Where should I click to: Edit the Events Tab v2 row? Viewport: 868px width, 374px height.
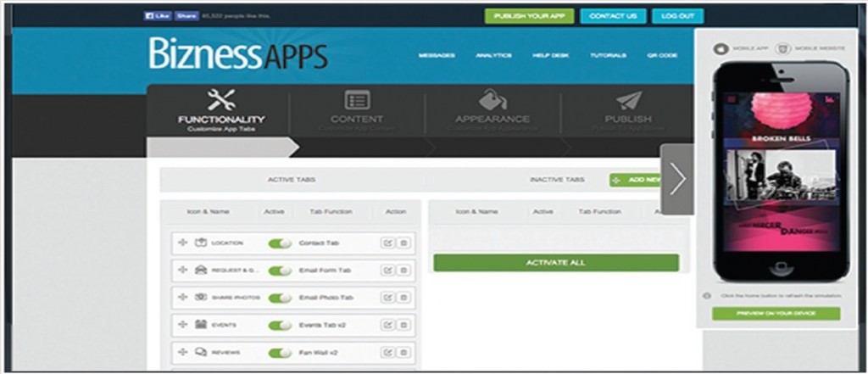tap(388, 326)
